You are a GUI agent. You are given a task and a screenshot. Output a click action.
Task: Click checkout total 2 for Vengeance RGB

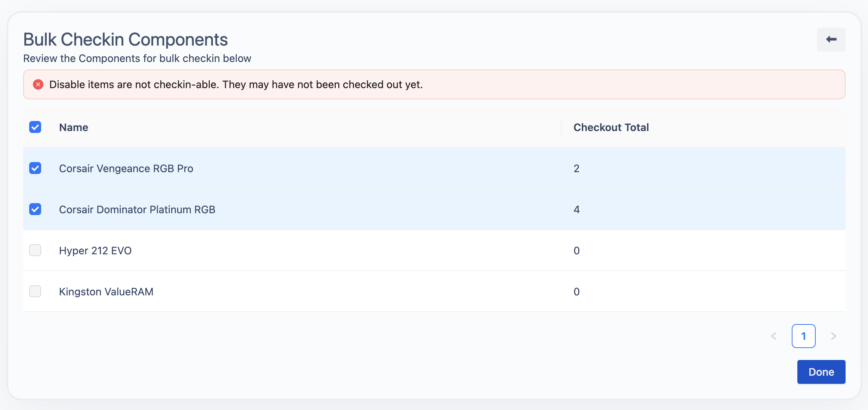point(576,168)
